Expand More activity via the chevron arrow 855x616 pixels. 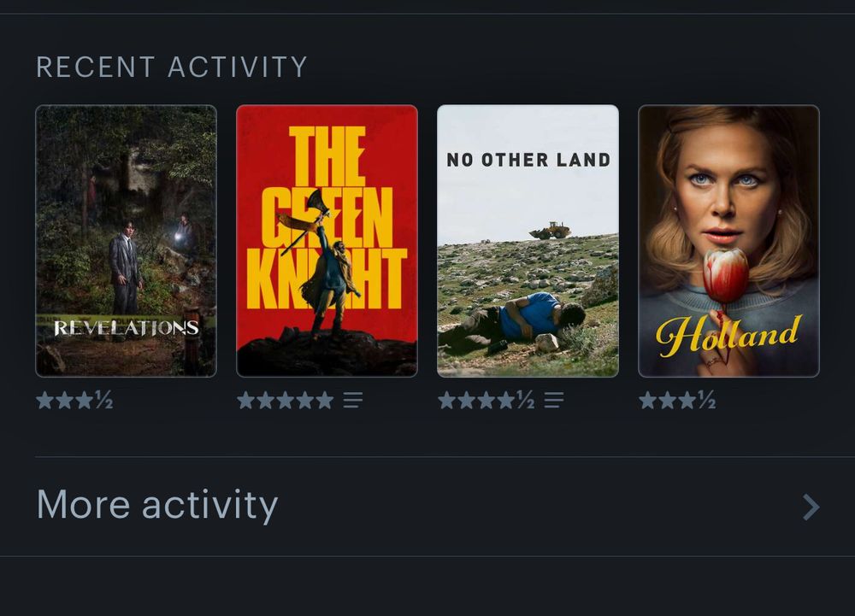coord(811,507)
